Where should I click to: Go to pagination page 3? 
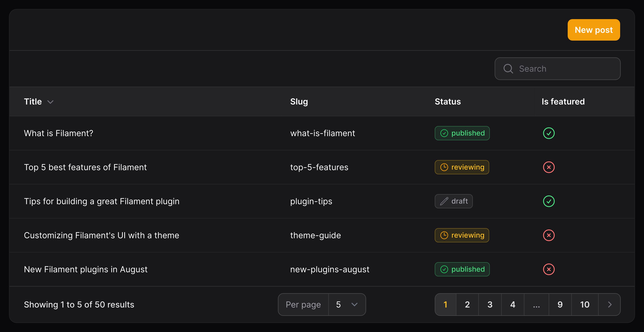point(490,305)
